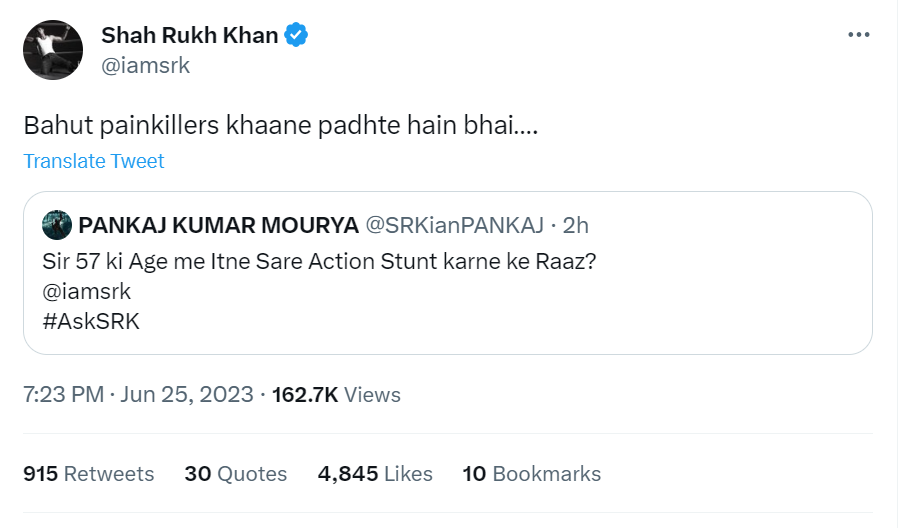Click the 2h timestamp on quoted tweet

point(576,225)
